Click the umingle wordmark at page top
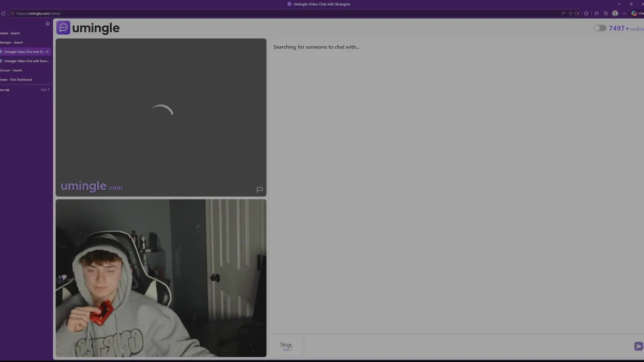 click(96, 28)
